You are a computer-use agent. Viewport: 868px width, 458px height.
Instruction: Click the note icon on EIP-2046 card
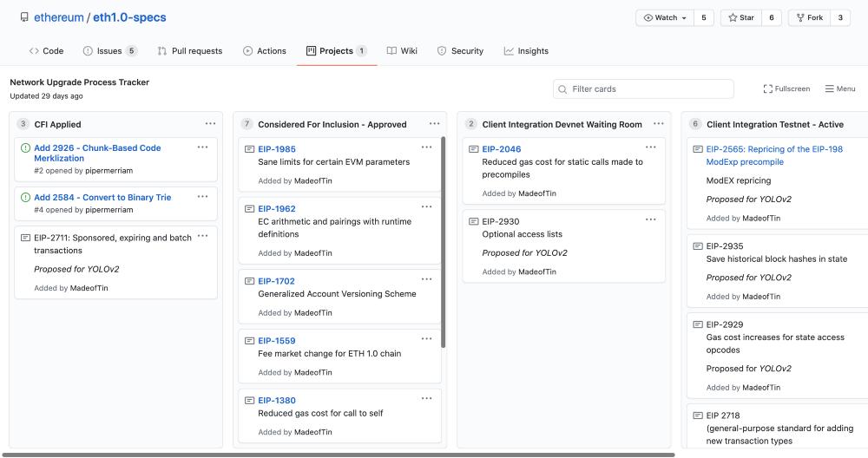tap(474, 149)
